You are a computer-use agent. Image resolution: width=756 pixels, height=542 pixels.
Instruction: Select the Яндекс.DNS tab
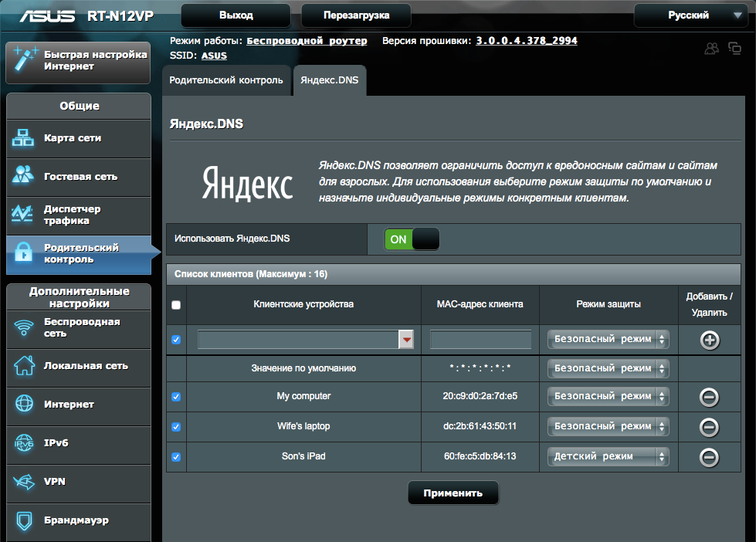point(329,80)
